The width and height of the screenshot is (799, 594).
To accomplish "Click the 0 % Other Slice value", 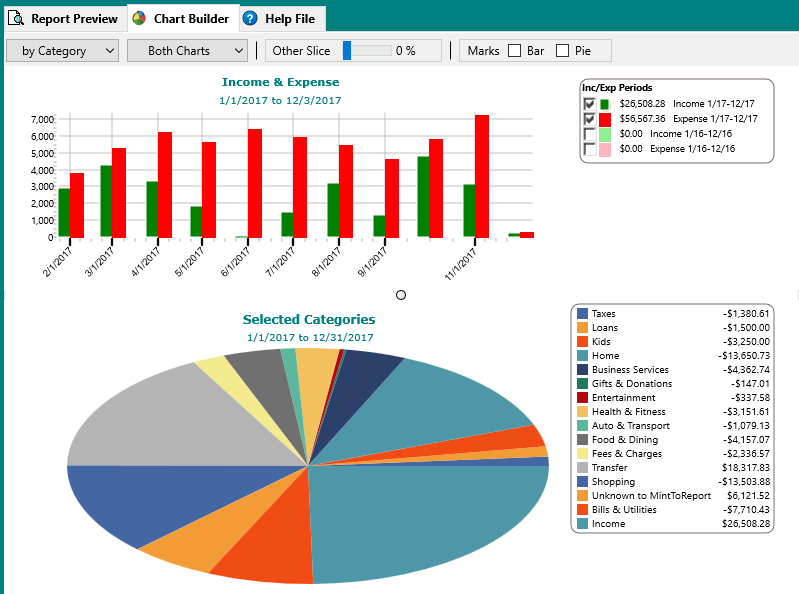I will [406, 51].
